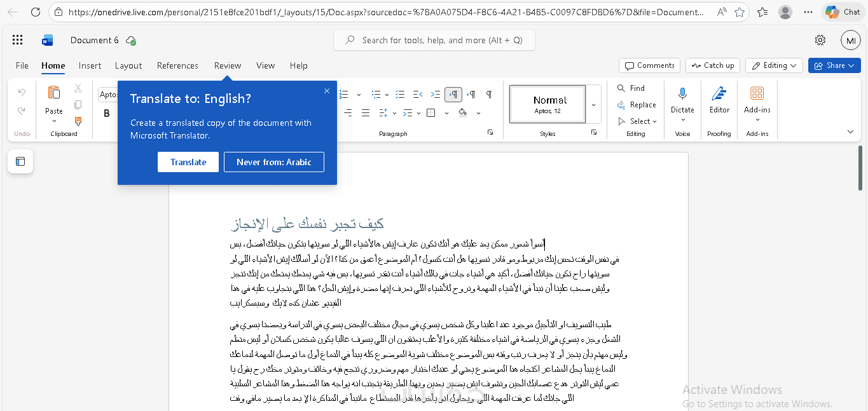This screenshot has height=411, width=868.
Task: Increase indent with the indent icon
Action: point(436,95)
